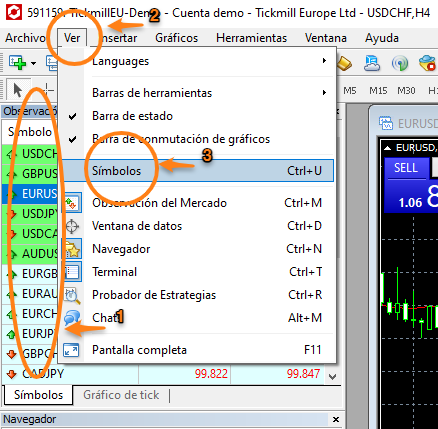Image resolution: width=438 pixels, height=429 pixels.
Task: Click the gold book toolbar icon
Action: (345, 63)
